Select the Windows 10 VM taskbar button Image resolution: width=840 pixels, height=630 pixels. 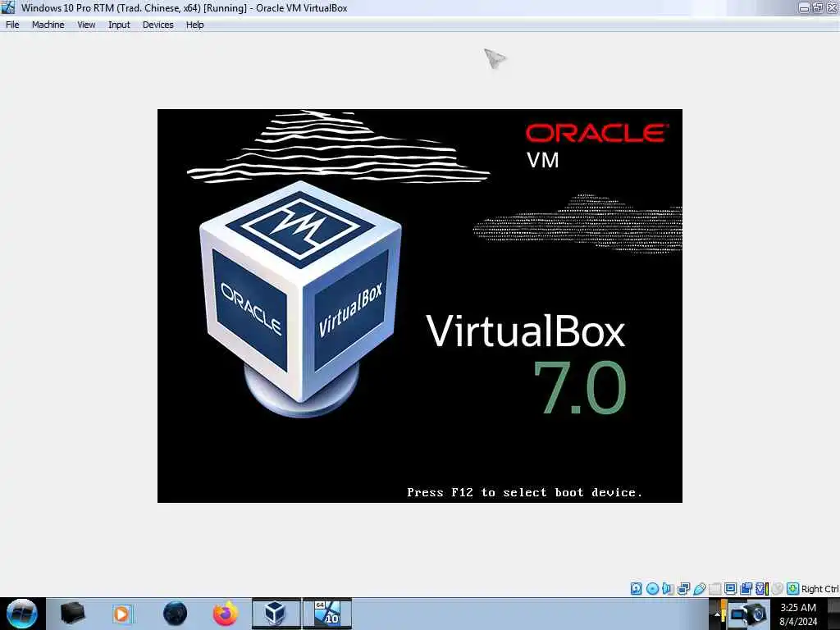tap(327, 614)
